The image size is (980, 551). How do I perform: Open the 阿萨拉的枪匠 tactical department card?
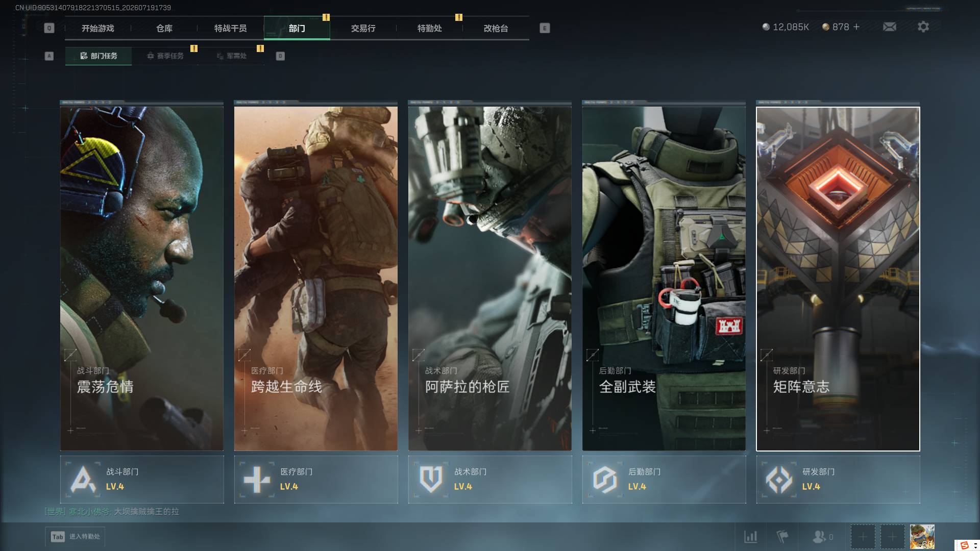[490, 279]
